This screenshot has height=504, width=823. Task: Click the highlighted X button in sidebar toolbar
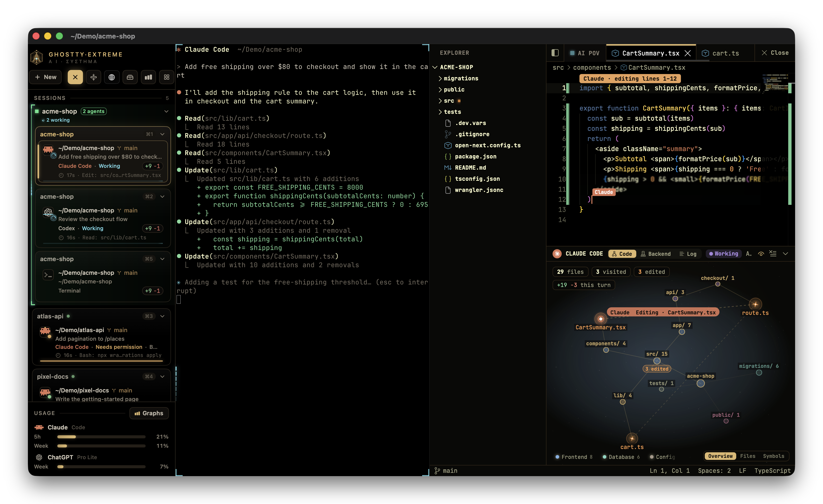click(75, 77)
